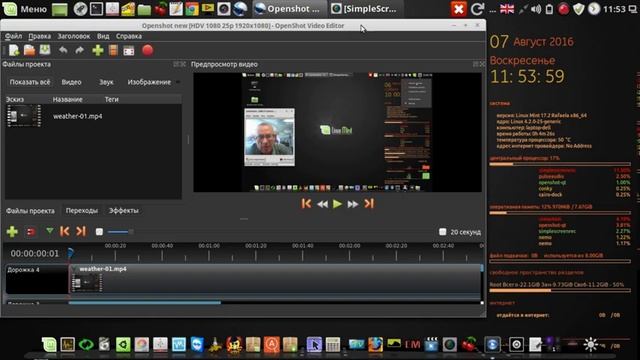Click the zoom-in icon next to 20 секунд
This screenshot has width=640, height=360.
[x=442, y=232]
